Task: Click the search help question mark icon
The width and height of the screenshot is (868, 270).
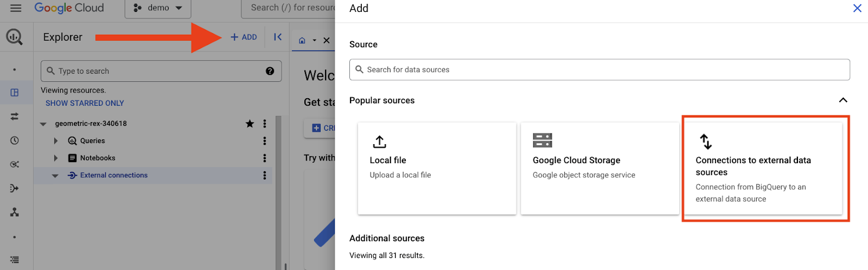Action: coord(270,71)
